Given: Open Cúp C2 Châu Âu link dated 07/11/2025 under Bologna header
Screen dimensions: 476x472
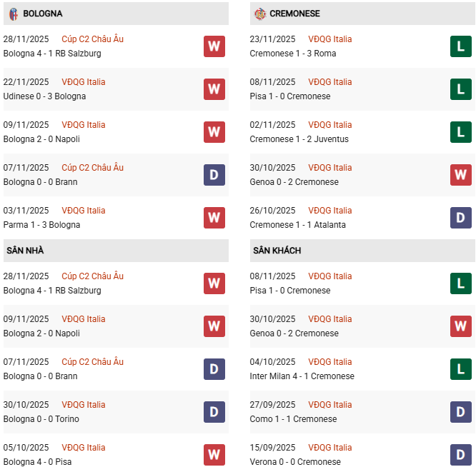Looking at the screenshot, I should [92, 168].
